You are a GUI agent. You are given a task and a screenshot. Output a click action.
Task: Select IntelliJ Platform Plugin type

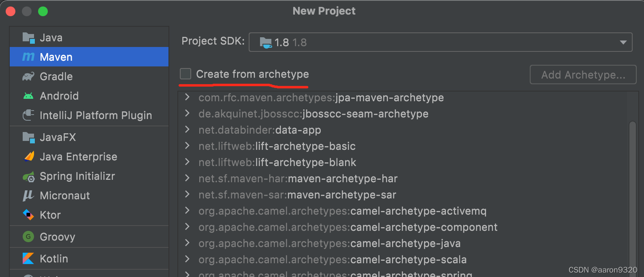(x=89, y=115)
